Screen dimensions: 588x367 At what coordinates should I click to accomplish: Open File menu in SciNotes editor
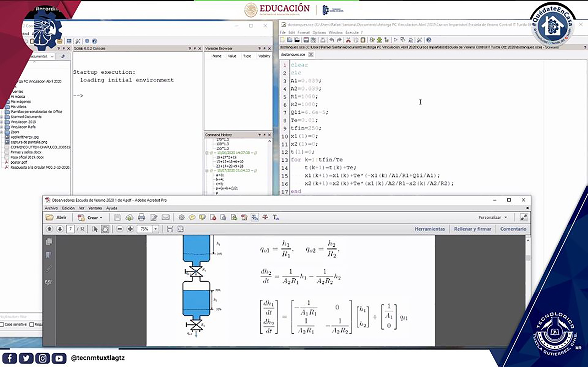point(283,33)
